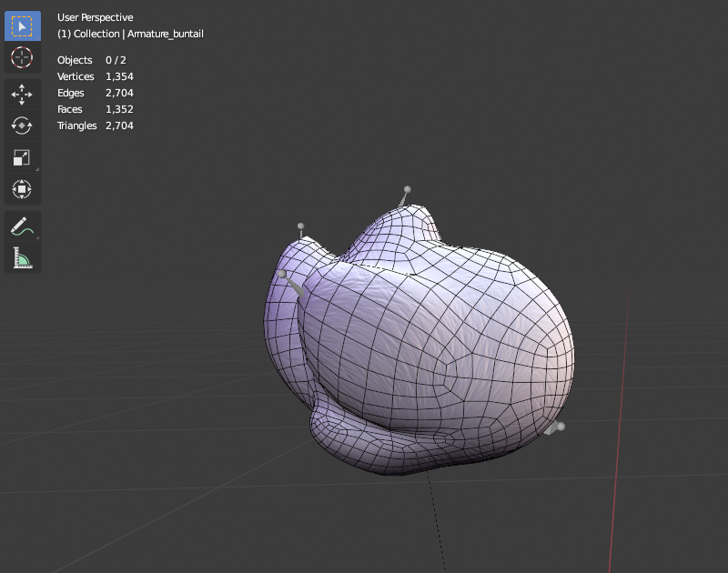Choose the Move tool

tap(22, 95)
